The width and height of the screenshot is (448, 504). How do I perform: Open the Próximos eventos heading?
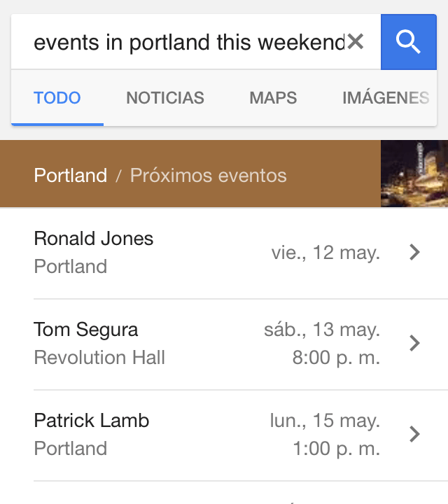[x=209, y=175]
